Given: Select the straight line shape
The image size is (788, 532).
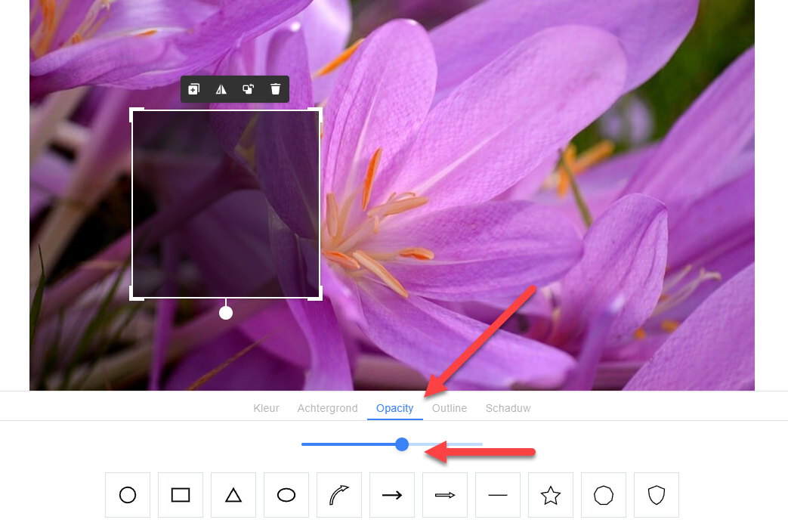Looking at the screenshot, I should (x=498, y=495).
